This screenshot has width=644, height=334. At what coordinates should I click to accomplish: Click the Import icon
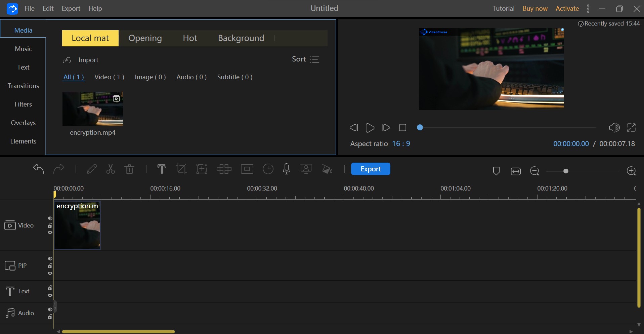pos(67,60)
